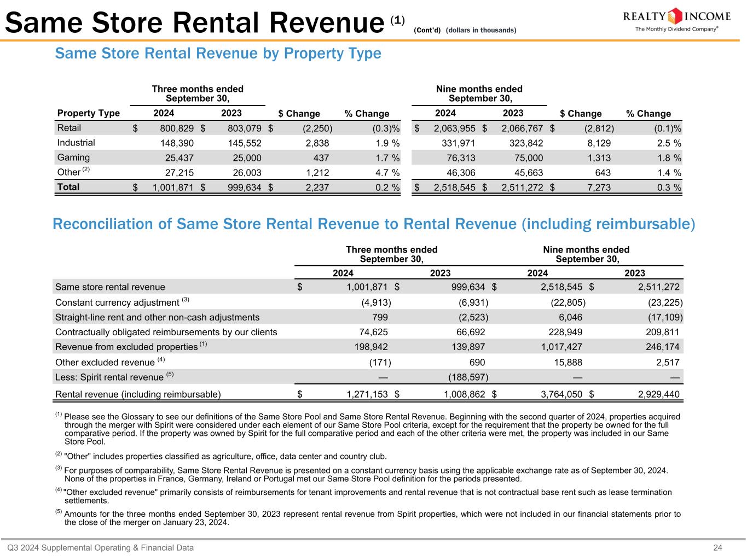Select the Gaming row label

coord(73,157)
